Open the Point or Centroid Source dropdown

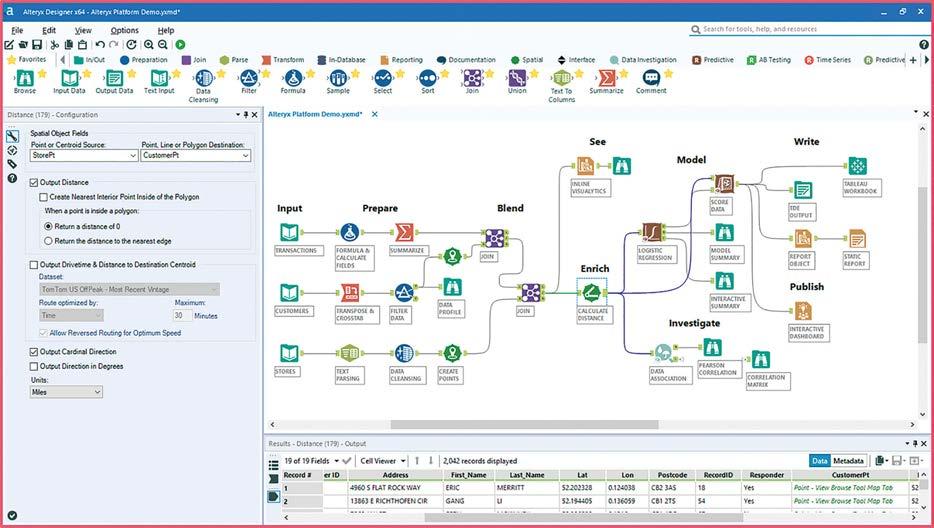click(84, 155)
